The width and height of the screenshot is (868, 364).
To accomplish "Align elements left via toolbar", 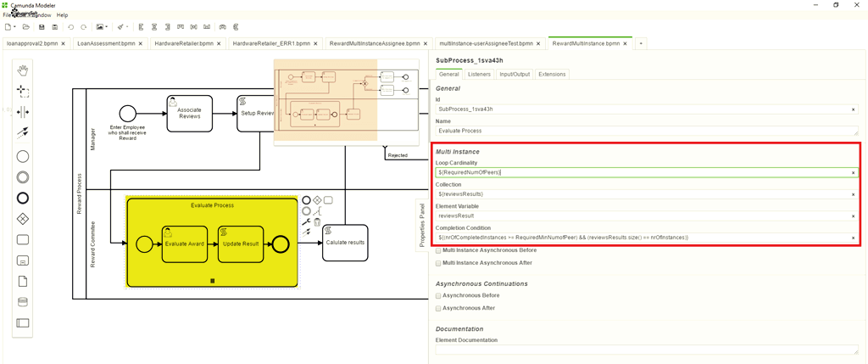I will pyautogui.click(x=142, y=26).
